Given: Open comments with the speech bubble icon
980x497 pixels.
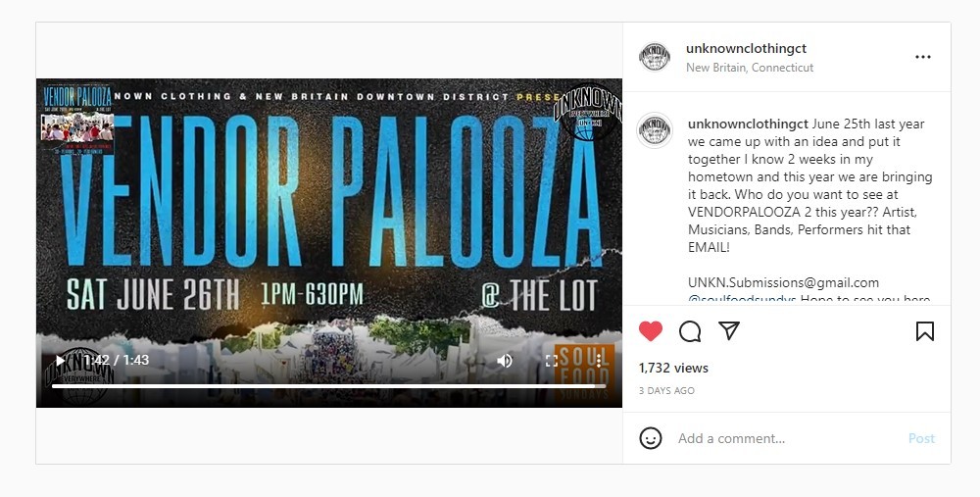Looking at the screenshot, I should [690, 331].
